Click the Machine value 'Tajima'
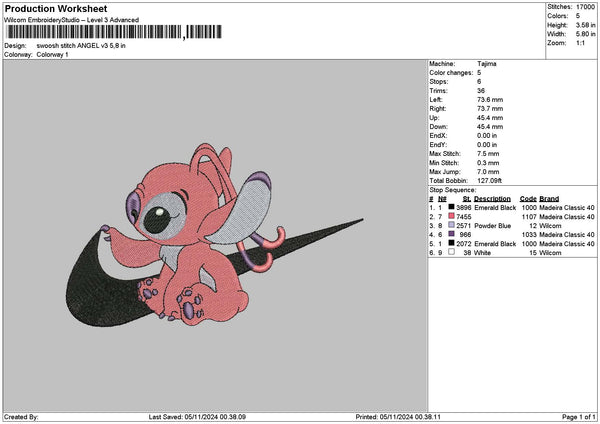This screenshot has height=424, width=600. coord(487,64)
